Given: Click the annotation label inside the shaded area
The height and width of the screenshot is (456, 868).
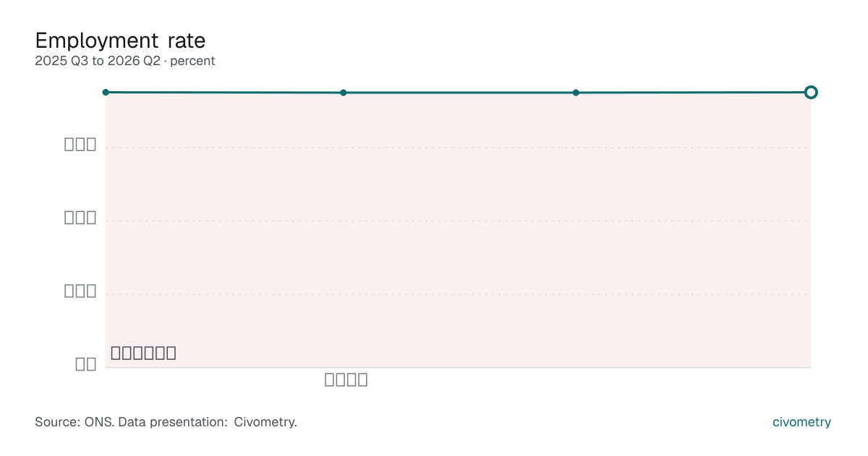Looking at the screenshot, I should coord(143,353).
